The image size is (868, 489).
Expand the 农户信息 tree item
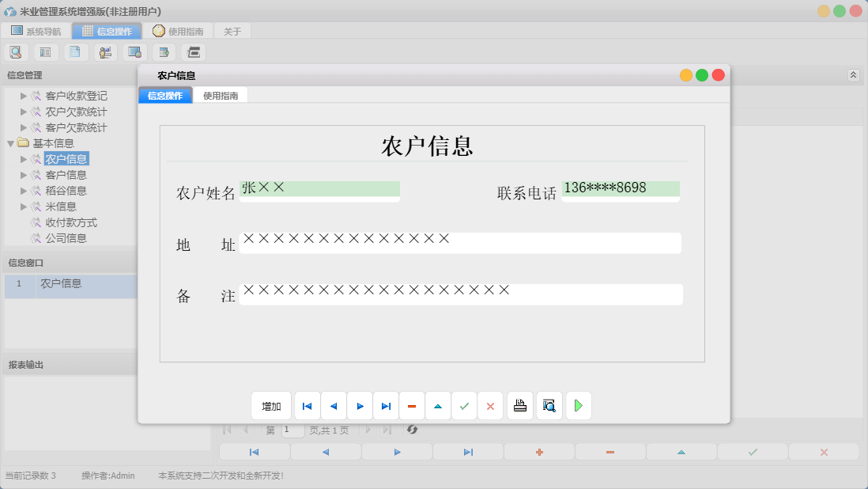22,159
